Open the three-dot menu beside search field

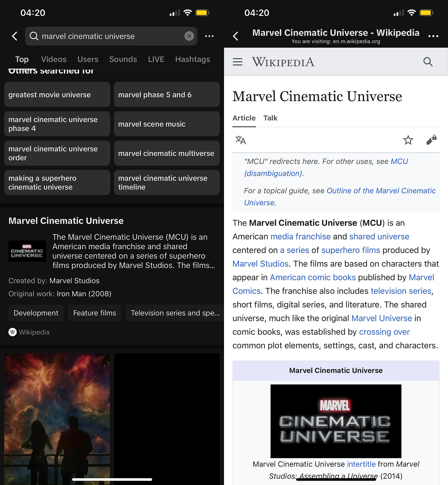coord(209,36)
